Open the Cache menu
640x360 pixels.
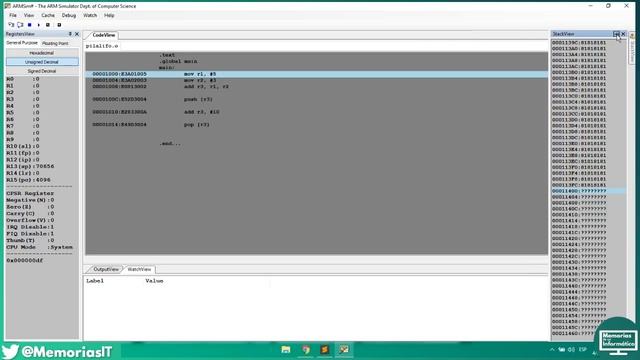pyautogui.click(x=48, y=16)
